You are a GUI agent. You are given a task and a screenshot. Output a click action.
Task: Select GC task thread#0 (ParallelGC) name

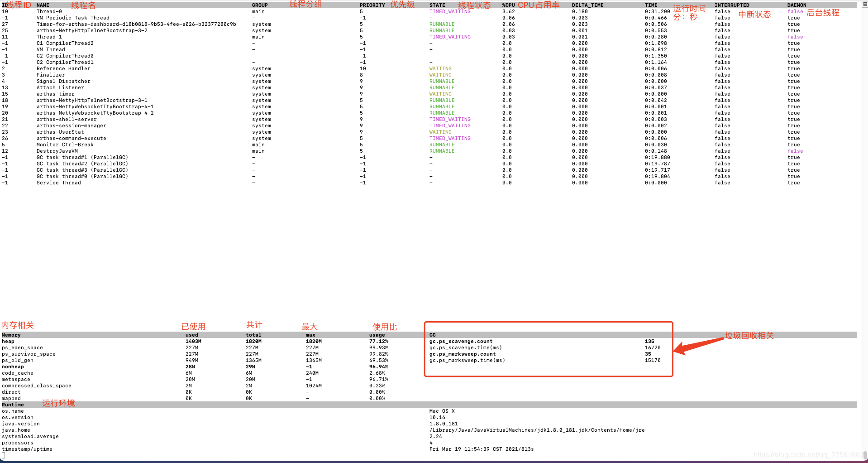coord(82,177)
